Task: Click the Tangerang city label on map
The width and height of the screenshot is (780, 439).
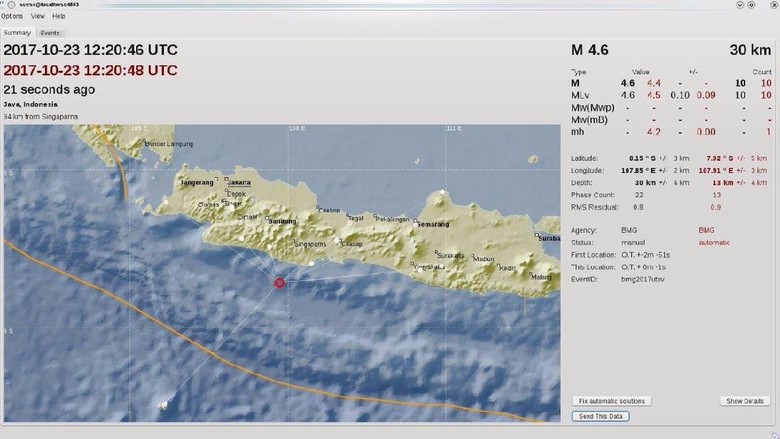Action: click(x=197, y=182)
